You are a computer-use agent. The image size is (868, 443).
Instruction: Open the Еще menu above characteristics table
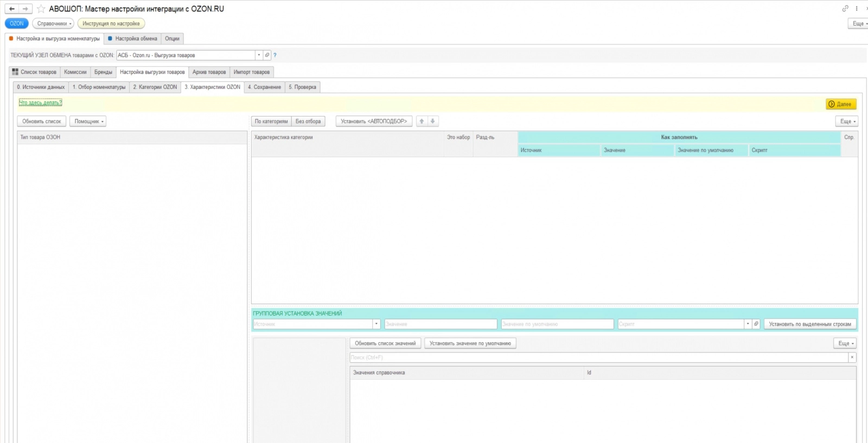pyautogui.click(x=847, y=121)
